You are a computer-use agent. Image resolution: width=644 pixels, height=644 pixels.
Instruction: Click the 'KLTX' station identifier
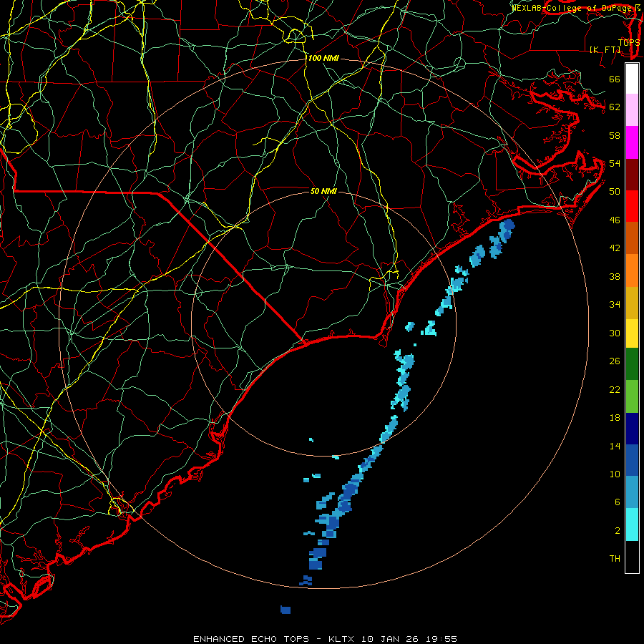[342, 639]
